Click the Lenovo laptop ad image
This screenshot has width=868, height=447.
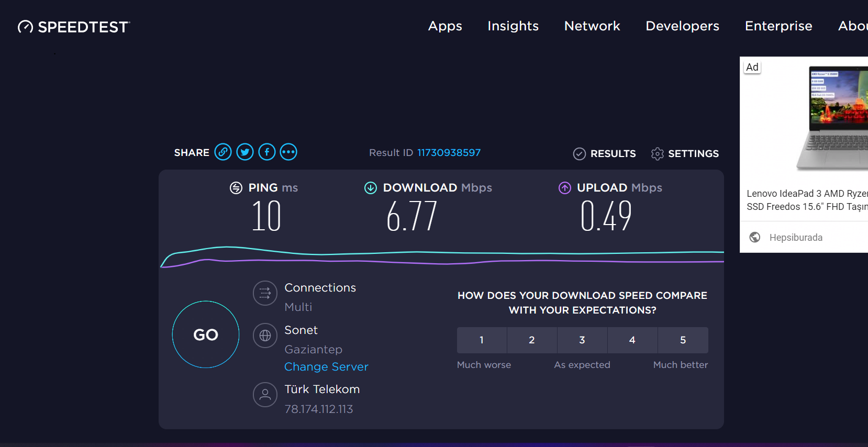click(x=832, y=118)
